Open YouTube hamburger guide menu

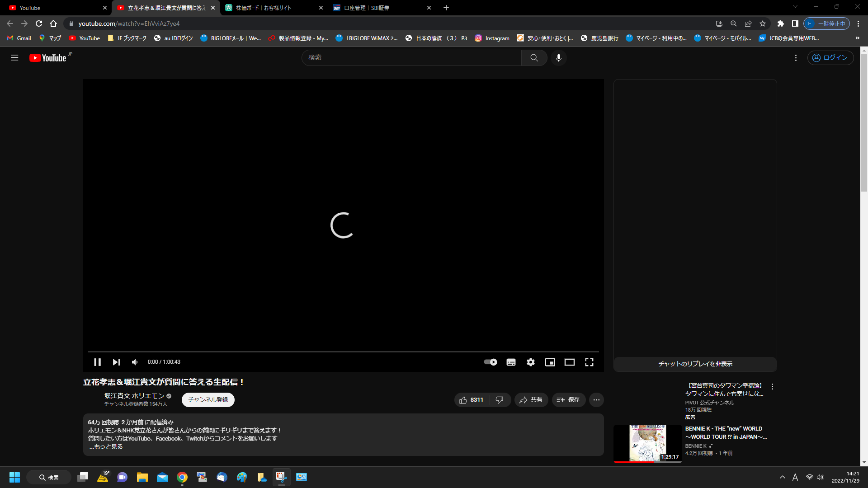(14, 58)
